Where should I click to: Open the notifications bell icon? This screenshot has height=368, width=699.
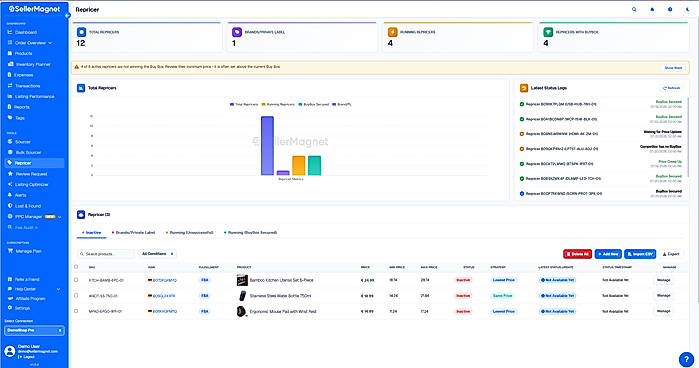tap(652, 9)
